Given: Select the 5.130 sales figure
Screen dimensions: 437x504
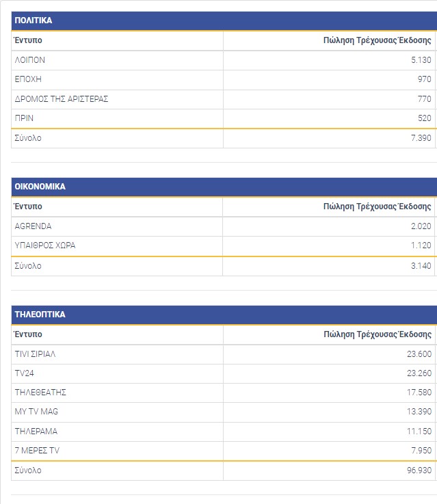Looking at the screenshot, I should click(x=420, y=60).
